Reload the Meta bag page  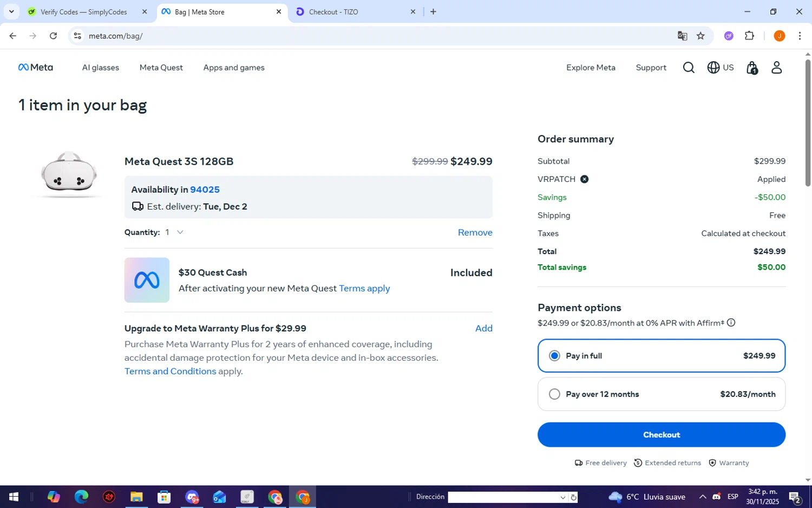coord(53,36)
